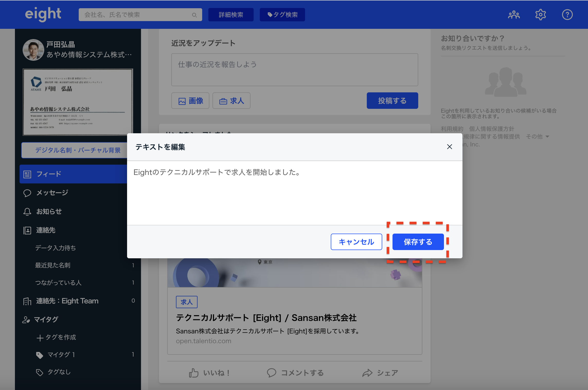
Task: Click the 画像 image attach button
Action: tap(190, 101)
